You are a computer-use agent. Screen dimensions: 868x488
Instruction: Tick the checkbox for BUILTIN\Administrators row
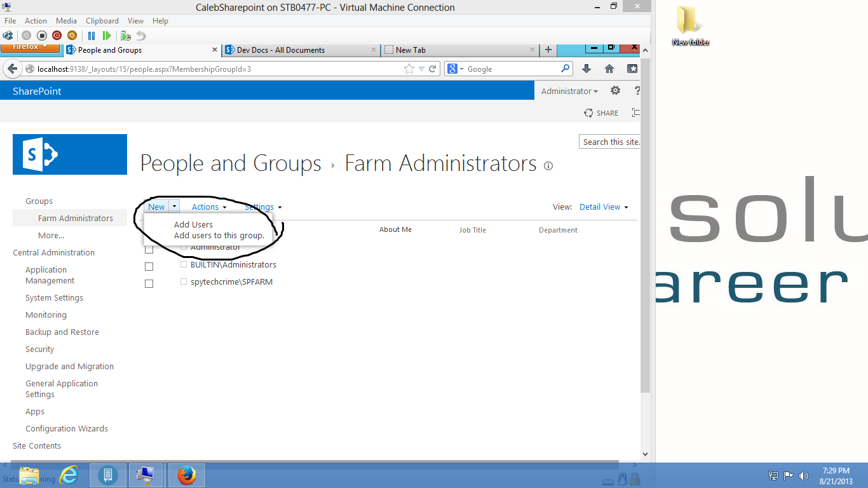click(149, 266)
